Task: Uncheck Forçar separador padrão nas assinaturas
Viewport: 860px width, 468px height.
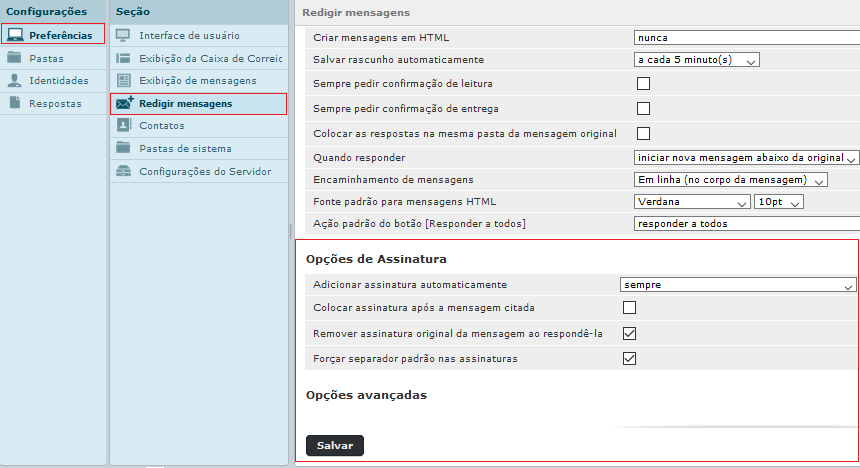Action: [x=629, y=358]
